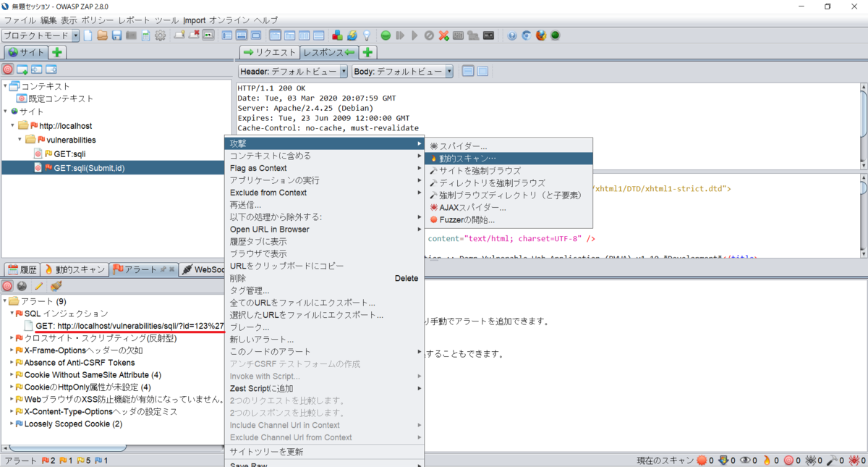Click 新しいアラート... menu entry
This screenshot has width=868, height=467.
pyautogui.click(x=324, y=340)
